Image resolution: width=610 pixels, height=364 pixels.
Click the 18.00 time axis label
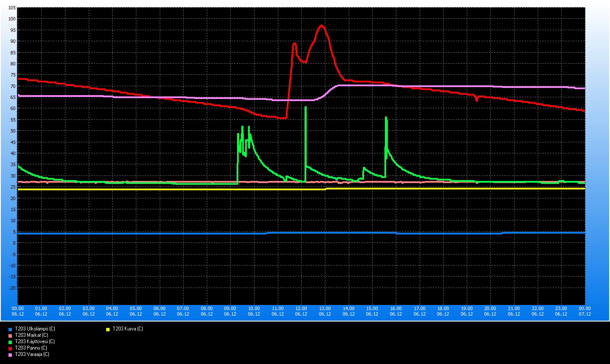443,311
